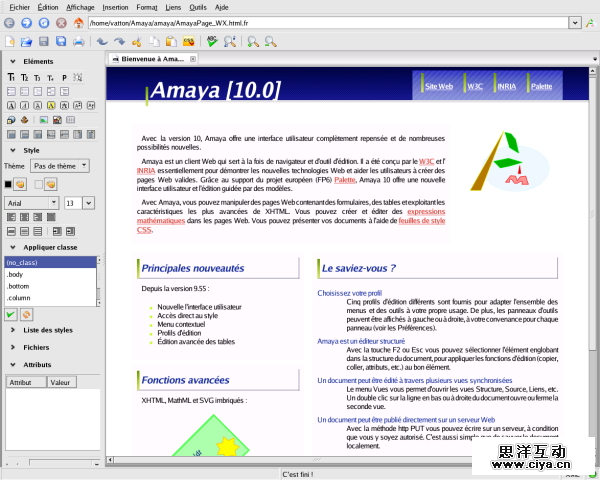Click the black foreground colour swatch
This screenshot has width=600, height=480.
pos(8,184)
